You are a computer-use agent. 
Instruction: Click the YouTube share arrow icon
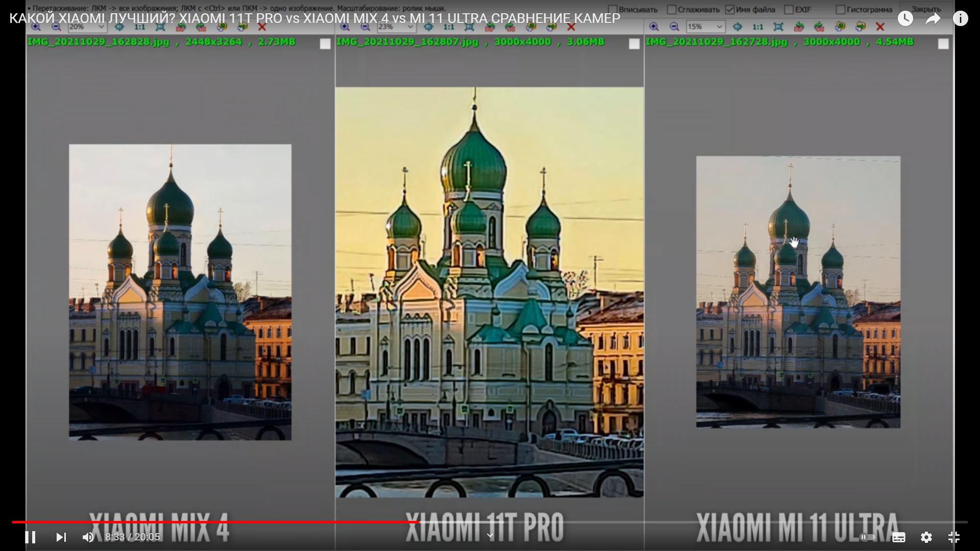click(x=933, y=19)
